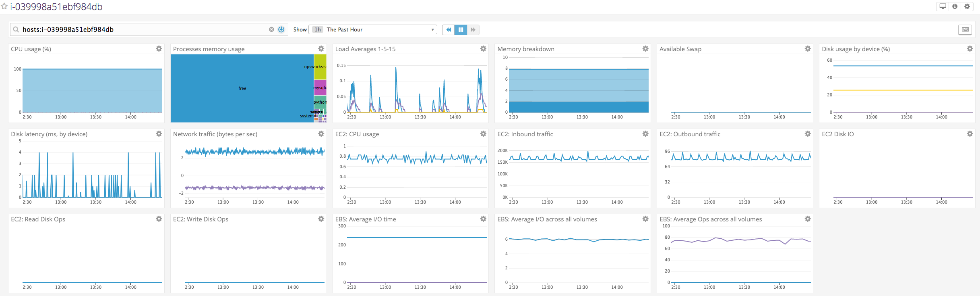Image resolution: width=980 pixels, height=296 pixels.
Task: Click the 'Network traffic (bytes per sec)' title
Action: [215, 134]
